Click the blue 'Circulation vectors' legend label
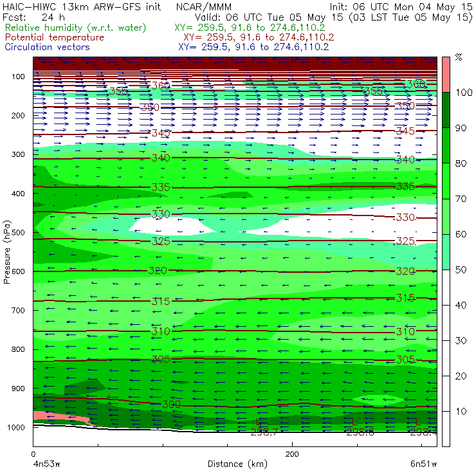The image size is (476, 476). [x=47, y=47]
